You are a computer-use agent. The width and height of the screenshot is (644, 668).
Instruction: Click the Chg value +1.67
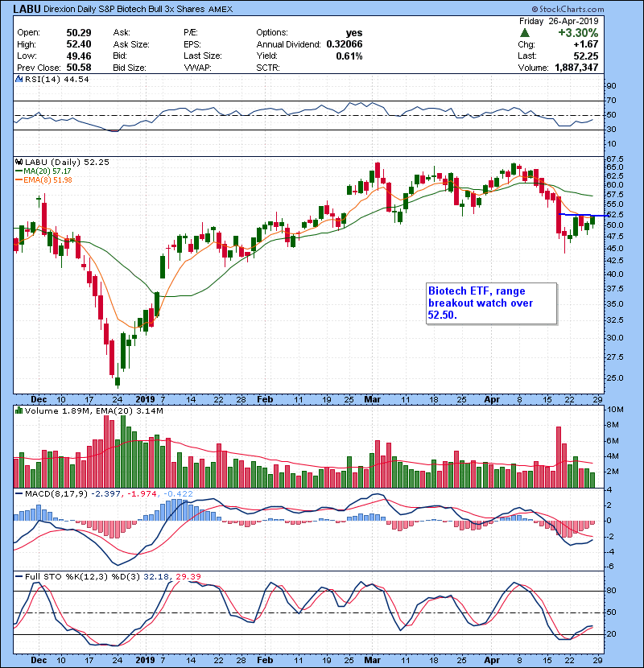point(585,44)
